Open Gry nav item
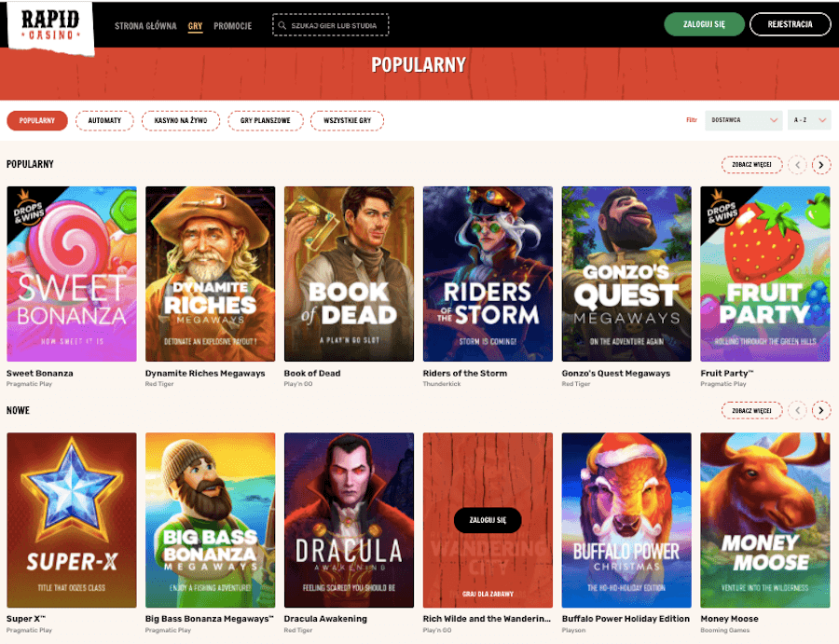839x644 pixels. click(196, 26)
